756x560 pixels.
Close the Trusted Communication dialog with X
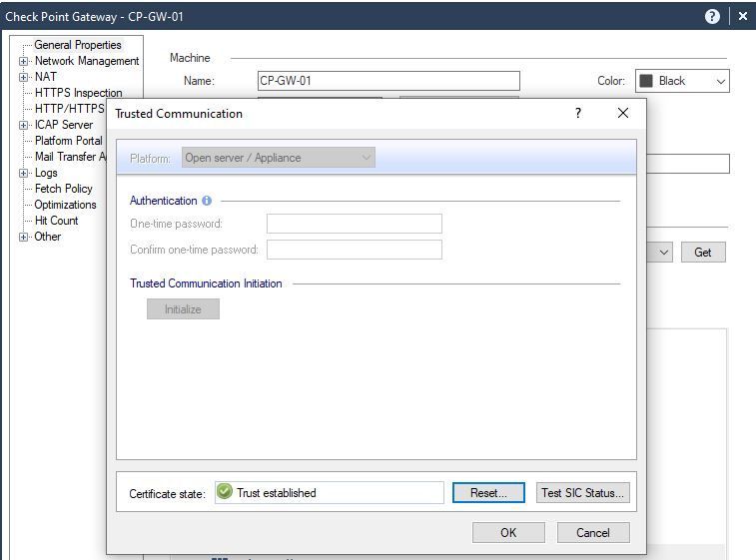tap(623, 114)
